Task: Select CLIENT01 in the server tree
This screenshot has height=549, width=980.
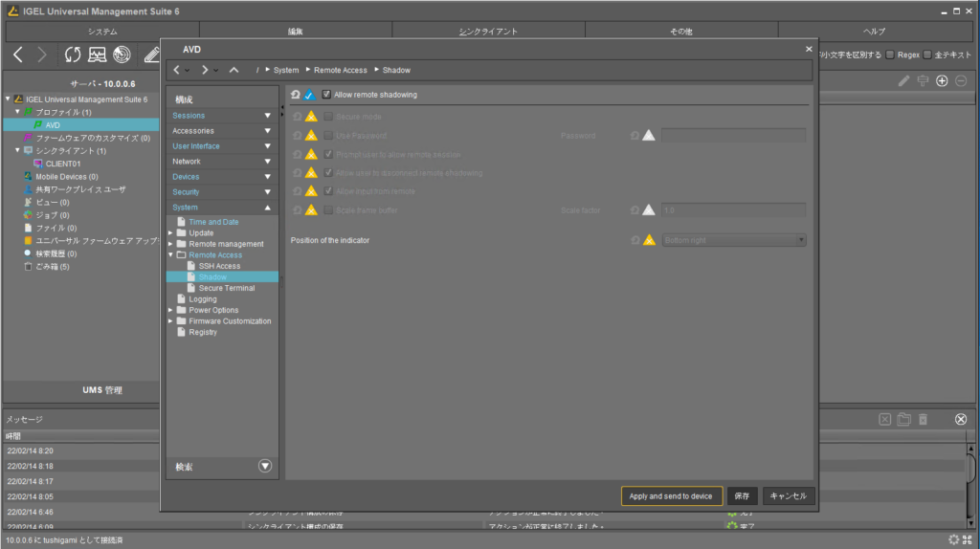Action: click(63, 164)
